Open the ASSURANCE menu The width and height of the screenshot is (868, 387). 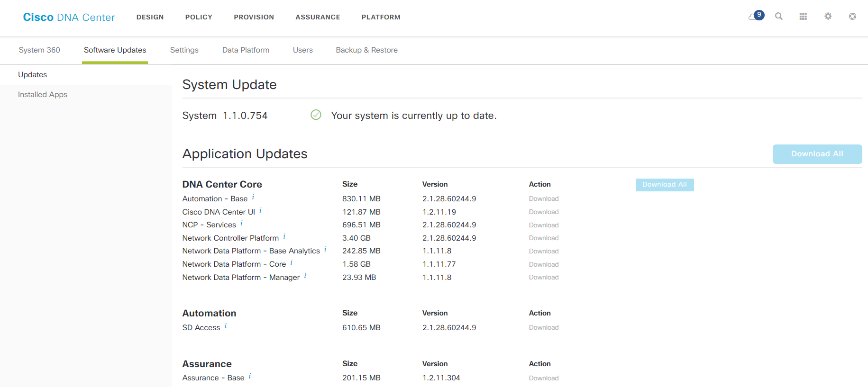[x=318, y=17]
